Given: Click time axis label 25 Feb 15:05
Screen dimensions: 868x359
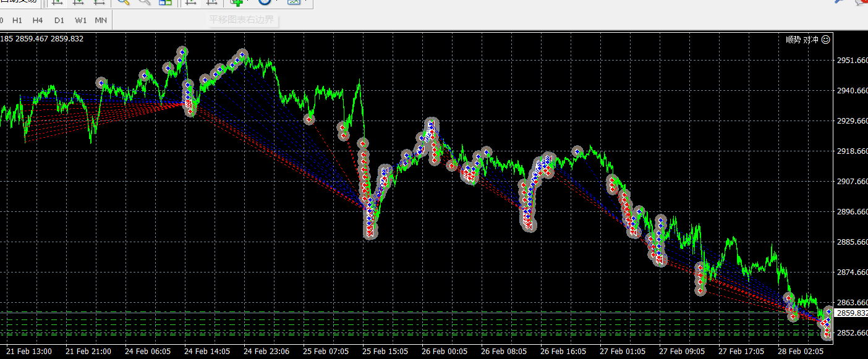Looking at the screenshot, I should (385, 352).
